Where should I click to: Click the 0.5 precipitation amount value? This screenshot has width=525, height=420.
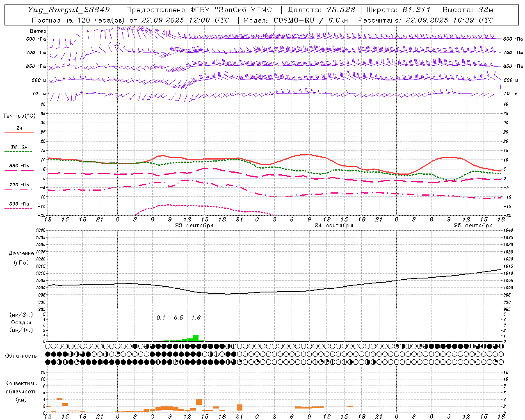178,317
